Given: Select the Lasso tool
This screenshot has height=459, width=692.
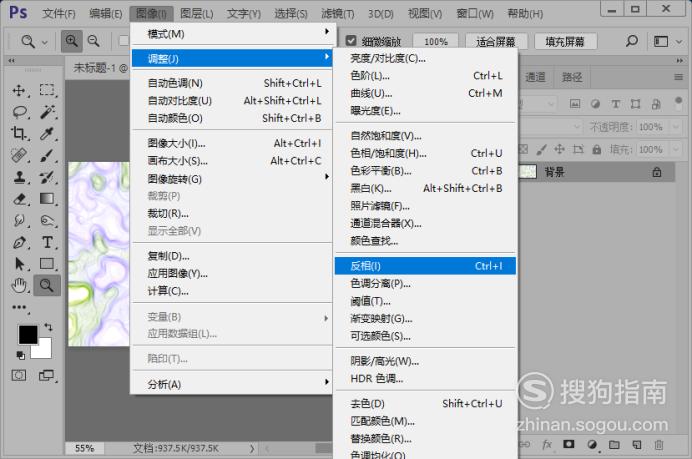Looking at the screenshot, I should [x=19, y=112].
